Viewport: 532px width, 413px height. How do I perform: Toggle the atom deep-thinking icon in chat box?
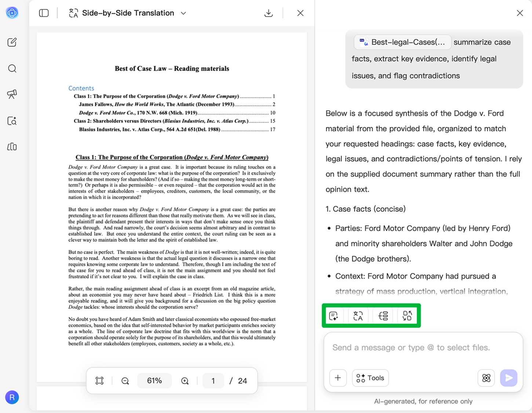[x=486, y=378]
